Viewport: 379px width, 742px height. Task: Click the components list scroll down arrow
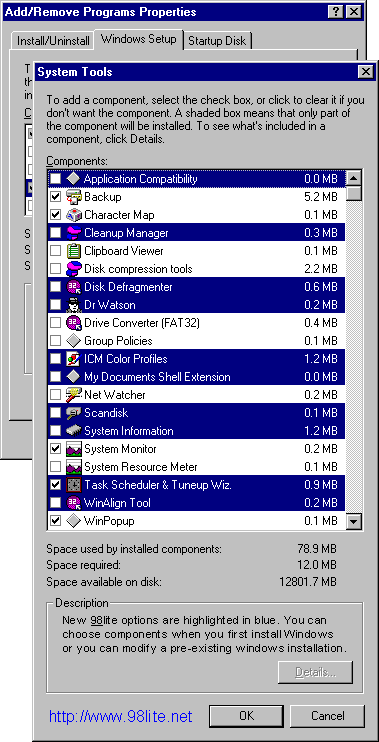(354, 521)
